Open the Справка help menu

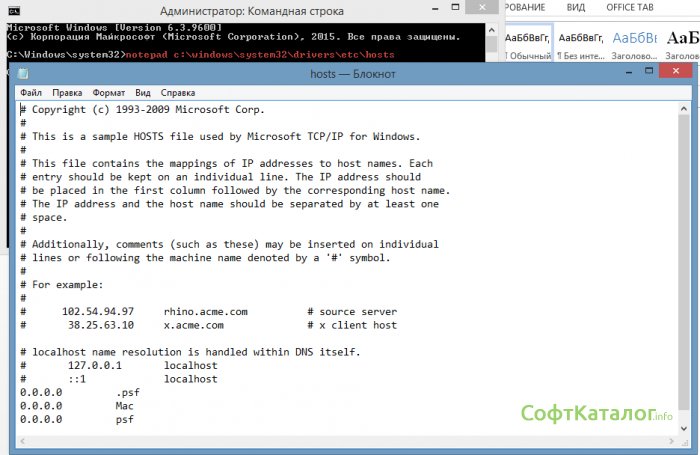click(x=178, y=92)
